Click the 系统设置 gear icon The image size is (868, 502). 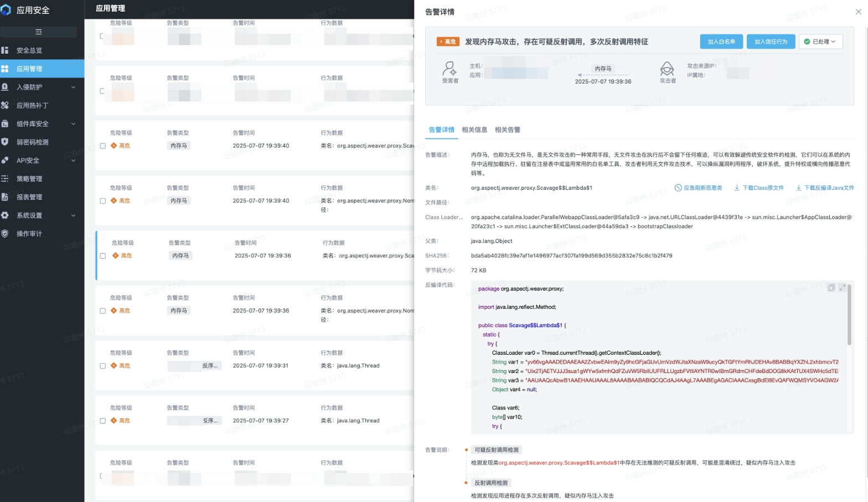(5, 215)
